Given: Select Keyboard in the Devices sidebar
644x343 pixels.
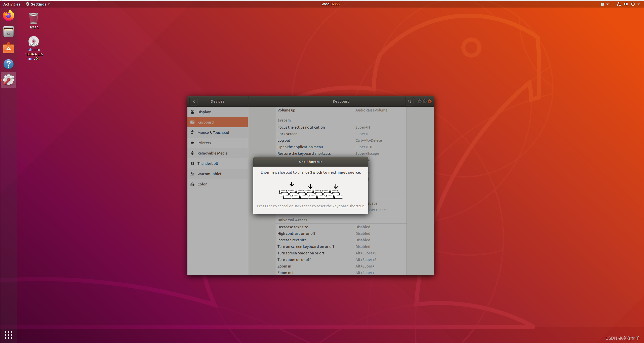Looking at the screenshot, I should [205, 122].
